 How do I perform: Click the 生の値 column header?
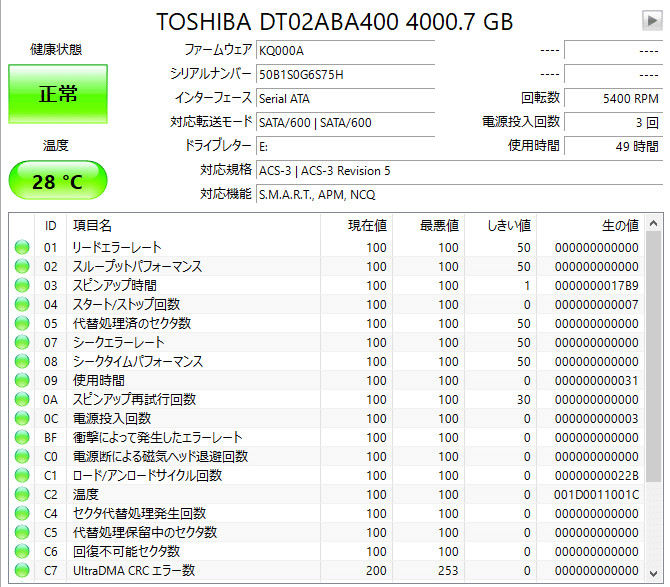(x=620, y=226)
